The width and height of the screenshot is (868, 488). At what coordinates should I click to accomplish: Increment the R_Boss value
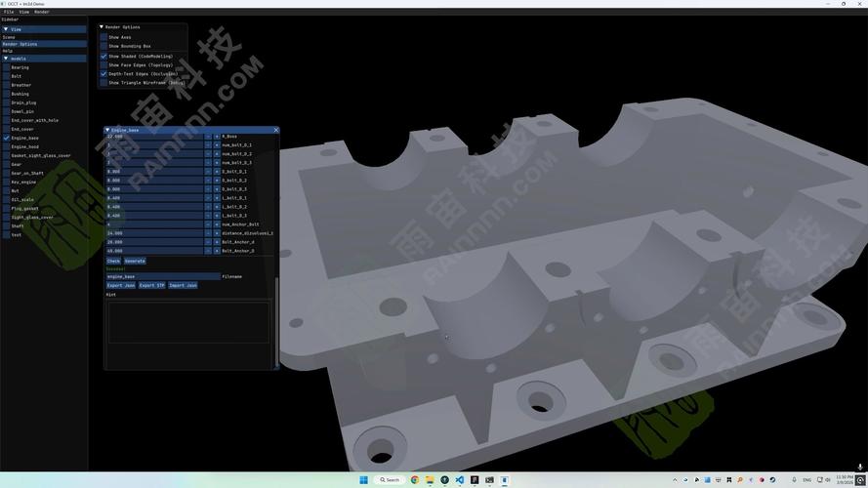(x=217, y=136)
